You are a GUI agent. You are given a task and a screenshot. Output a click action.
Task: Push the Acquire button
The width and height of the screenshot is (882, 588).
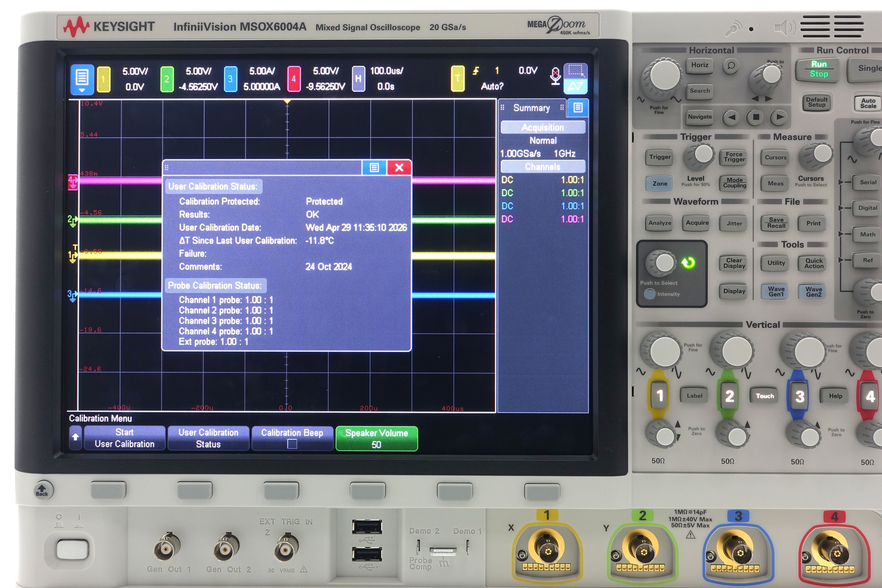697,223
